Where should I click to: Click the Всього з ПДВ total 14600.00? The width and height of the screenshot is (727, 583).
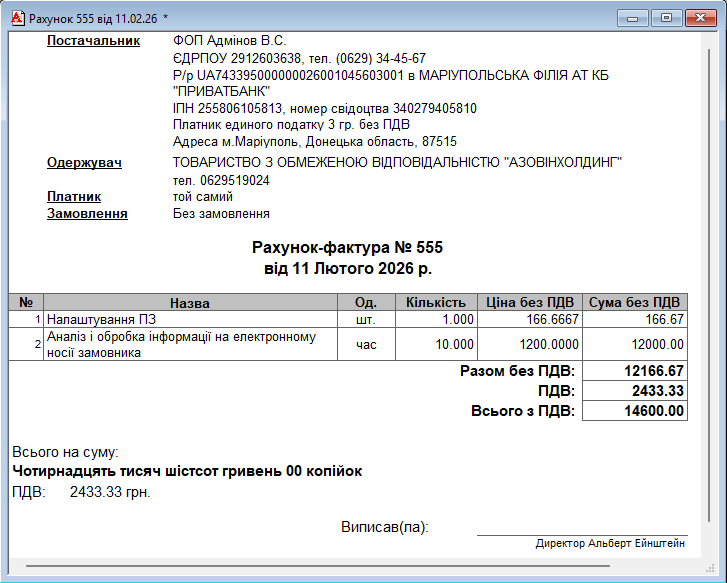(634, 411)
